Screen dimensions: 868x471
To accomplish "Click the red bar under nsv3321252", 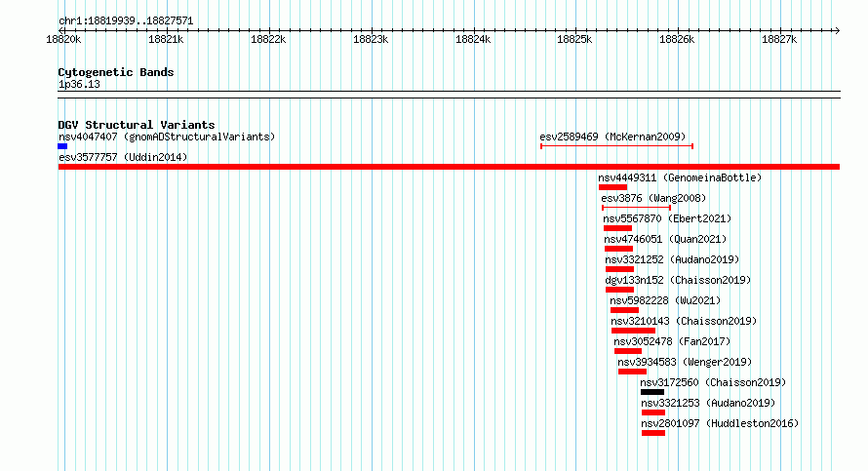I will coord(620,269).
